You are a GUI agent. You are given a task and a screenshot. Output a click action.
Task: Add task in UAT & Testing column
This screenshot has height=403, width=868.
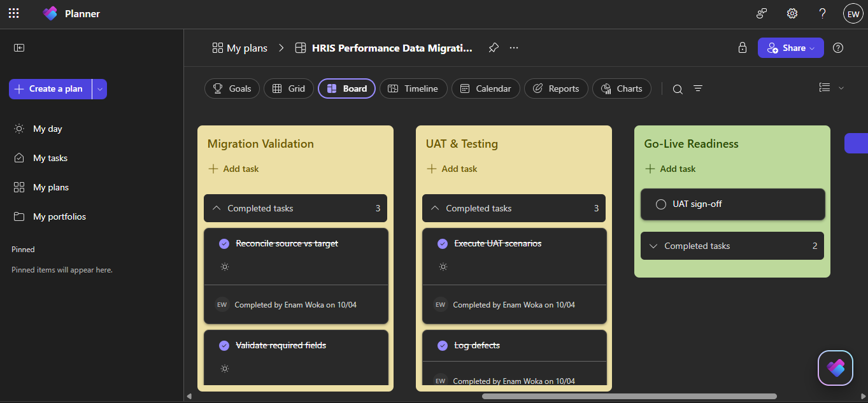[452, 169]
